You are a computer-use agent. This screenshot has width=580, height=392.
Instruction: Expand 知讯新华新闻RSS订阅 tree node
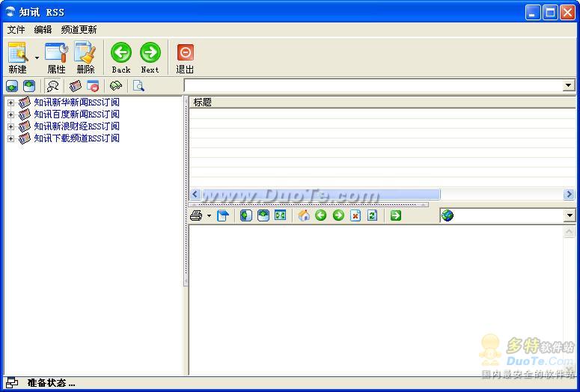pos(10,102)
